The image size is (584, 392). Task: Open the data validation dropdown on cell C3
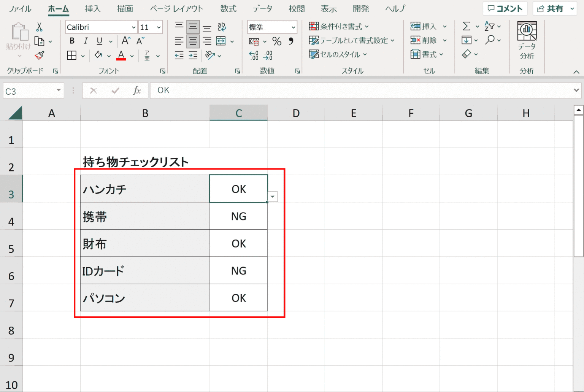[272, 197]
